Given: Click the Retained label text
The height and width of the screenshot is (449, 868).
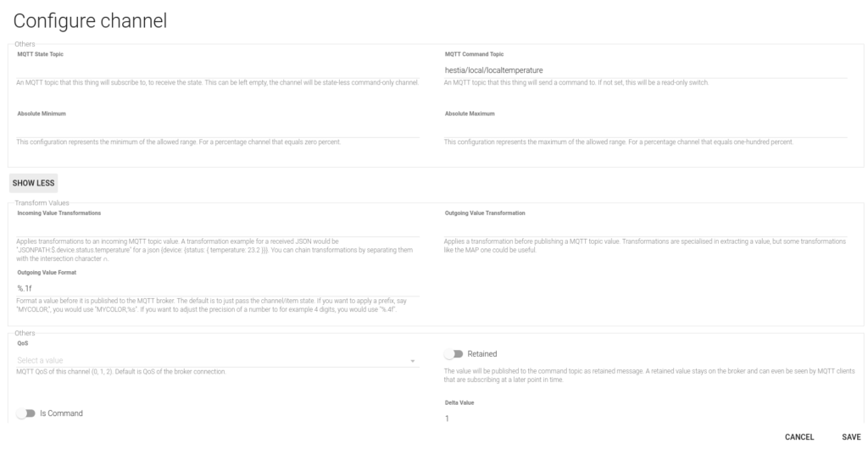Looking at the screenshot, I should tap(482, 354).
